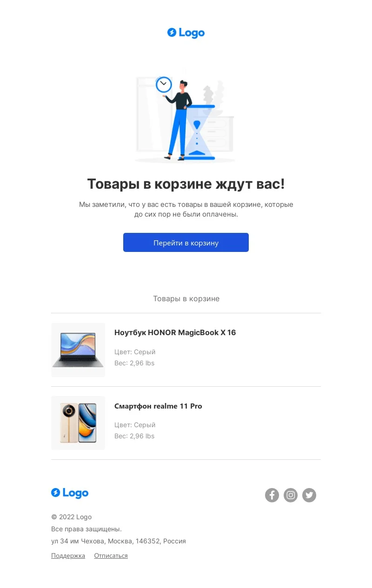Open the Instagram social icon
Screen dimensions: 372x588
click(x=291, y=495)
